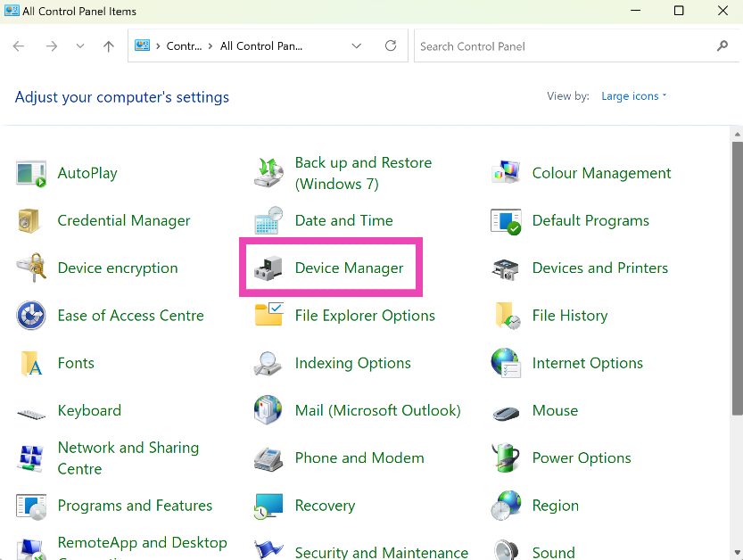Screen dimensions: 743x560
Task: Open the Device Manager icon
Action: point(268,268)
